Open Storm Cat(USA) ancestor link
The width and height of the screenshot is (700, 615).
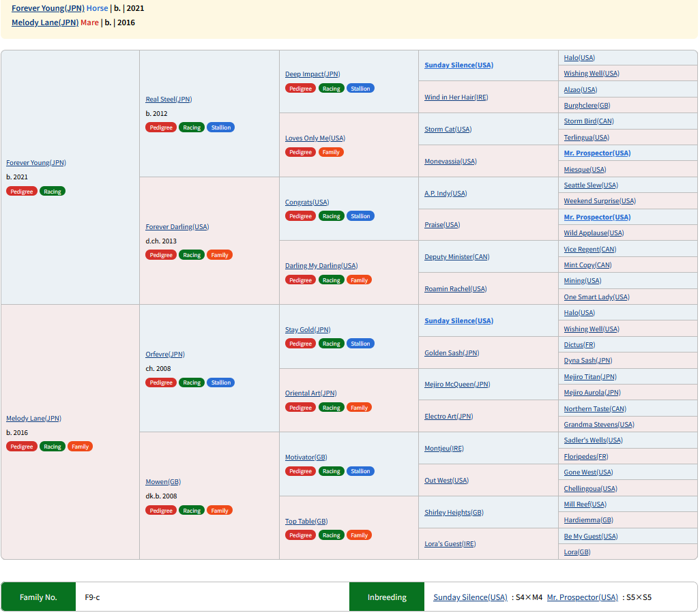coord(448,130)
